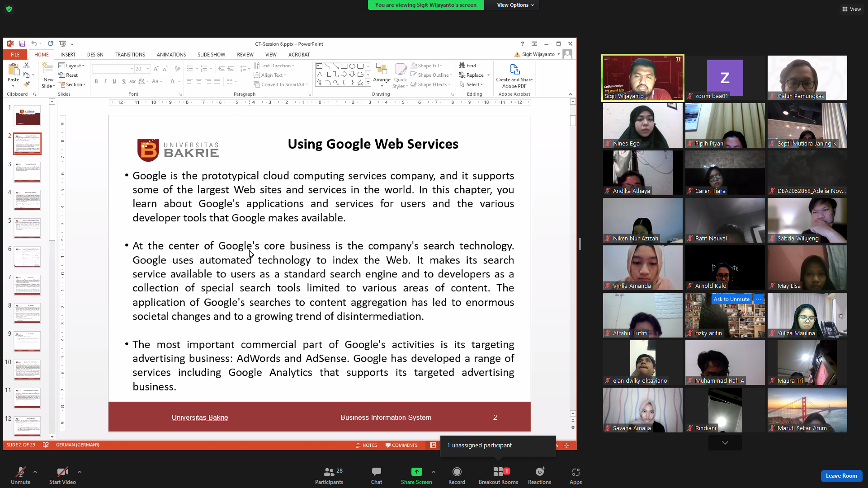Click the Paste clipboard icon
Image resolution: width=868 pixels, height=488 pixels.
tap(14, 70)
